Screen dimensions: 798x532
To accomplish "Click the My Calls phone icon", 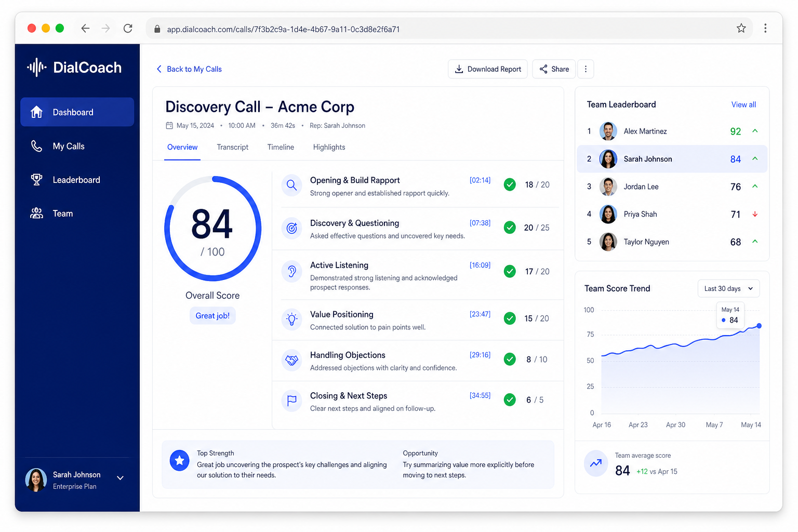I will coord(36,146).
